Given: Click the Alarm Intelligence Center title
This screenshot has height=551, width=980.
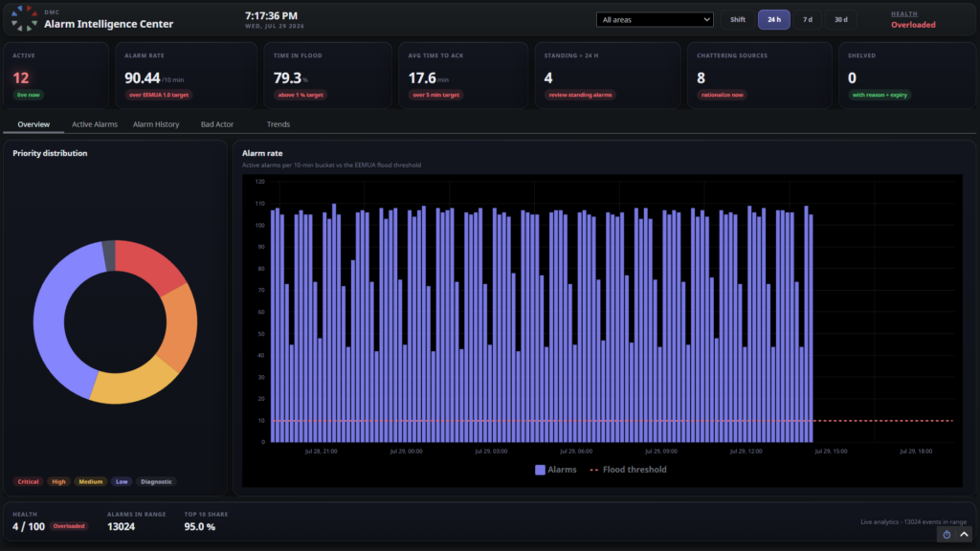Looking at the screenshot, I should click(x=109, y=24).
